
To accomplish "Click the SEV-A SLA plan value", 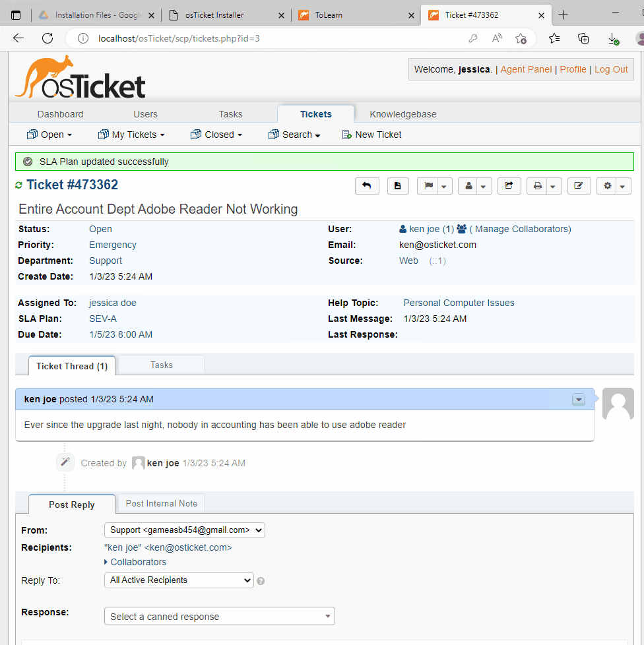I will coord(103,319).
